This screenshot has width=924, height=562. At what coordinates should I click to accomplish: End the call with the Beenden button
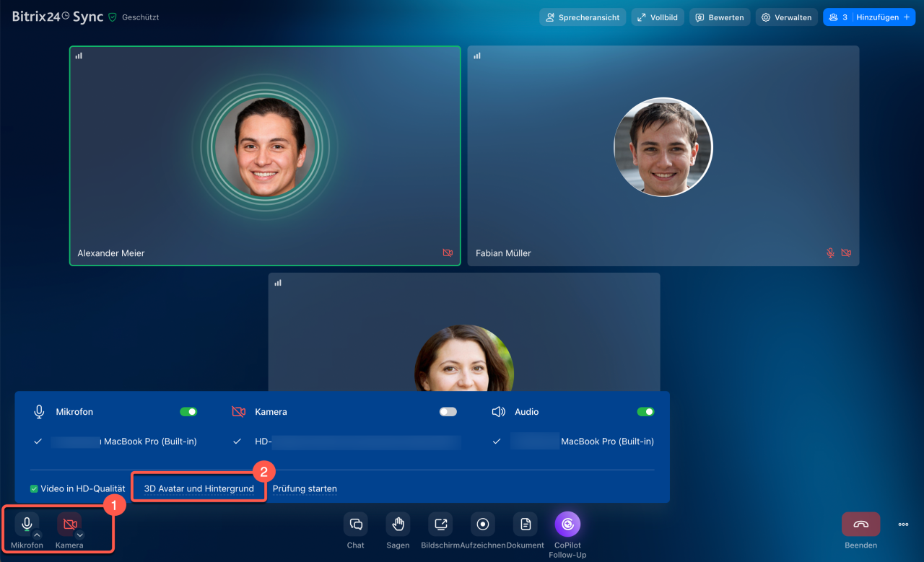point(860,524)
